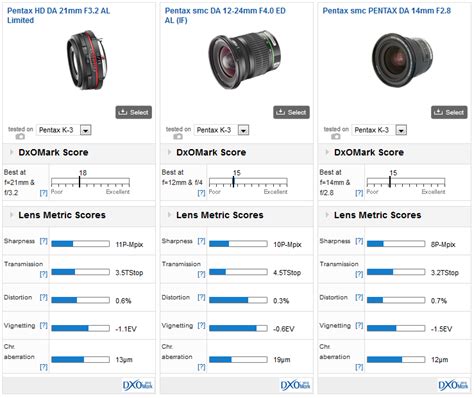Select the Pentax HD DA 21mm lens
Viewport: 474px width, 398px height.
coord(134,112)
